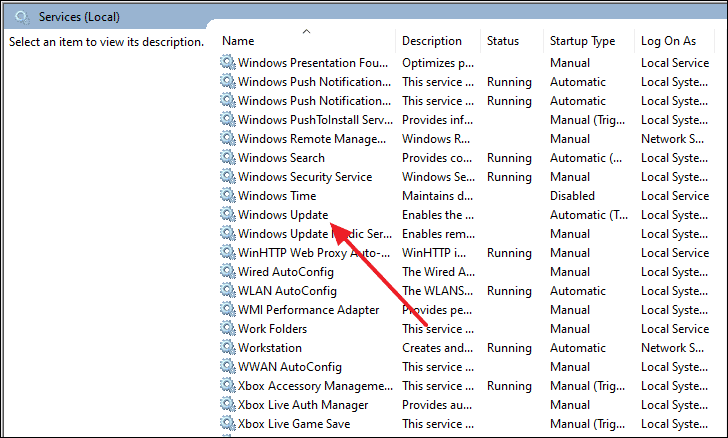
Task: Select WMI Performance Adapter service name
Action: (308, 309)
